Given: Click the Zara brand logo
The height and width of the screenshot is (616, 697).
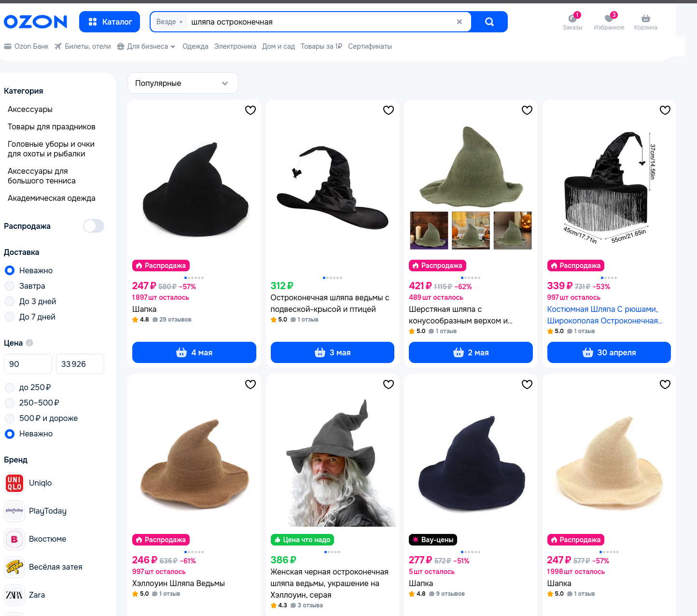Looking at the screenshot, I should point(14,595).
